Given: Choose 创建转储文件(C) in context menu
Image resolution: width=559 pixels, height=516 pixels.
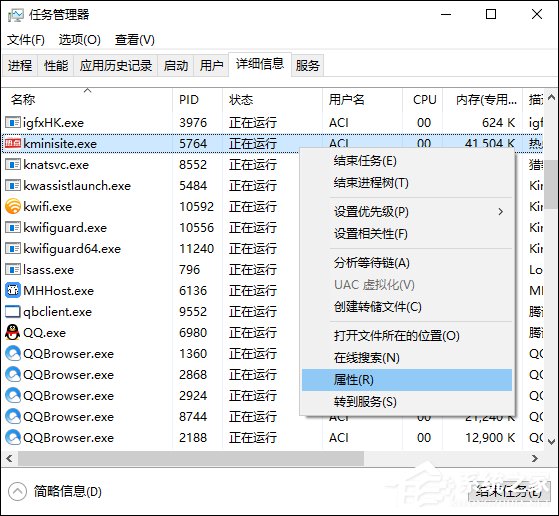Looking at the screenshot, I should [x=407, y=307].
